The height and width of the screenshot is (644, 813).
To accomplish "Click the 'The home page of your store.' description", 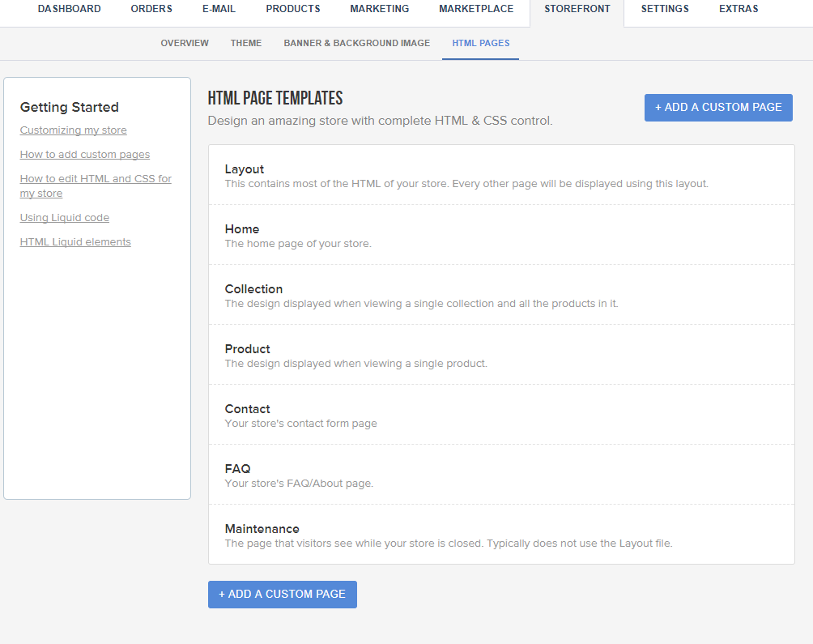I will 298,244.
